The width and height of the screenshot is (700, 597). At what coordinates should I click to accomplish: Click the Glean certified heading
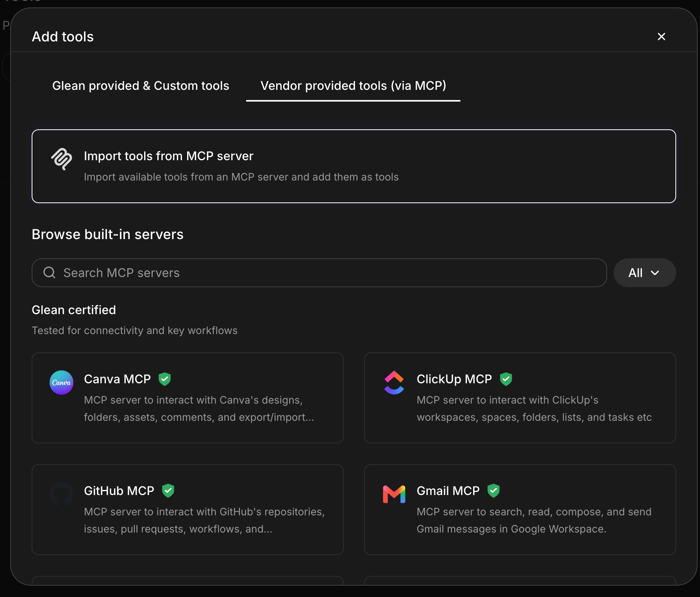[x=74, y=310]
